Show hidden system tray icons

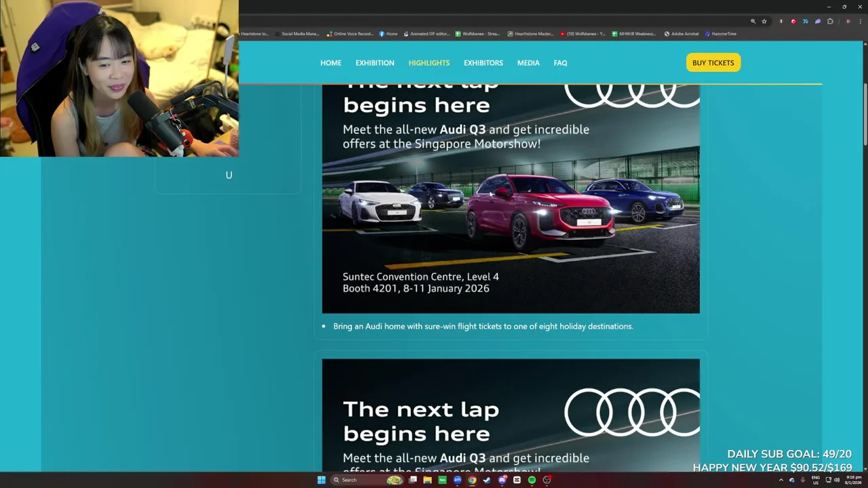781,480
